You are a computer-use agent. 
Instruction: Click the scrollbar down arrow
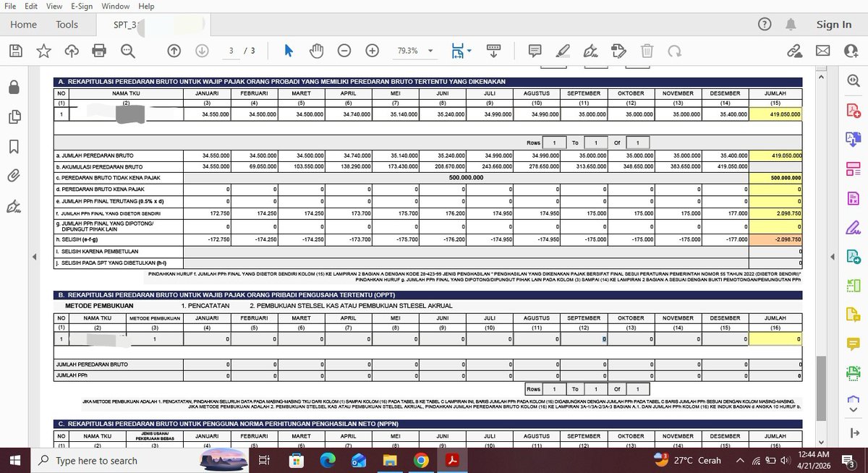820,442
